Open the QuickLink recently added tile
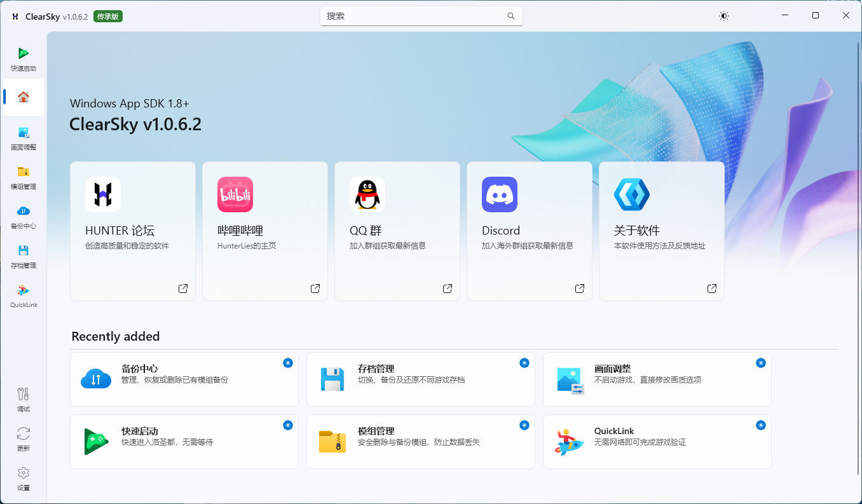 tap(657, 442)
